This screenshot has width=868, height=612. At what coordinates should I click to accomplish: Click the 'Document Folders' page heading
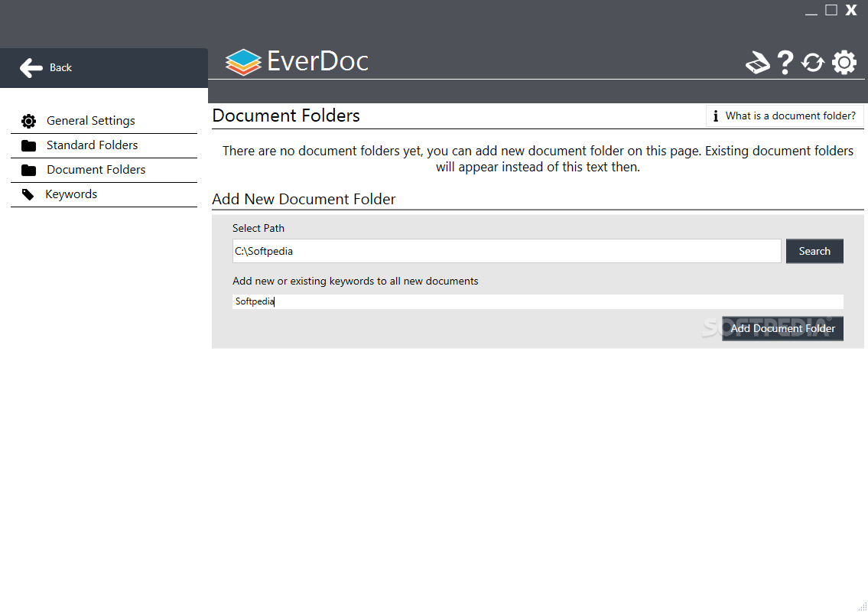point(286,116)
